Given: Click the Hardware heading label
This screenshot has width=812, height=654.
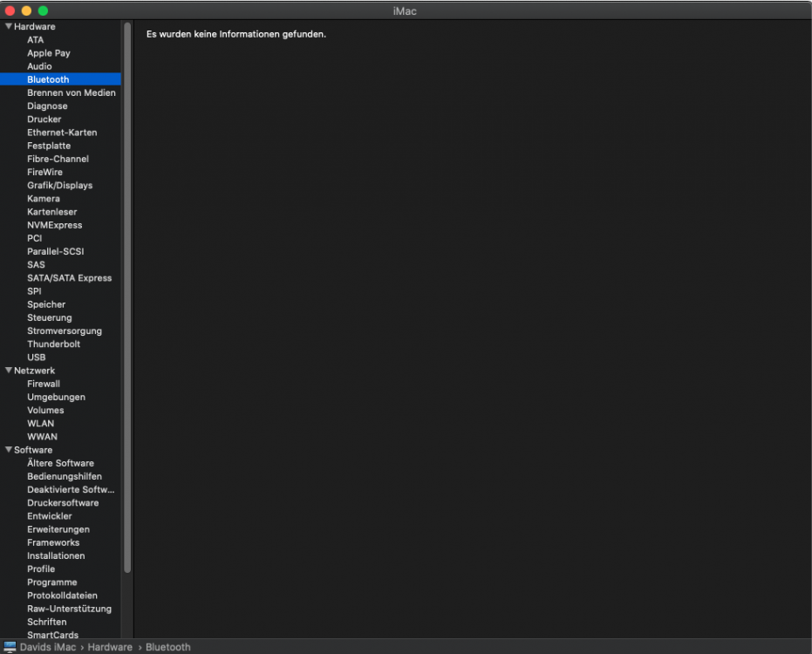Looking at the screenshot, I should (35, 26).
